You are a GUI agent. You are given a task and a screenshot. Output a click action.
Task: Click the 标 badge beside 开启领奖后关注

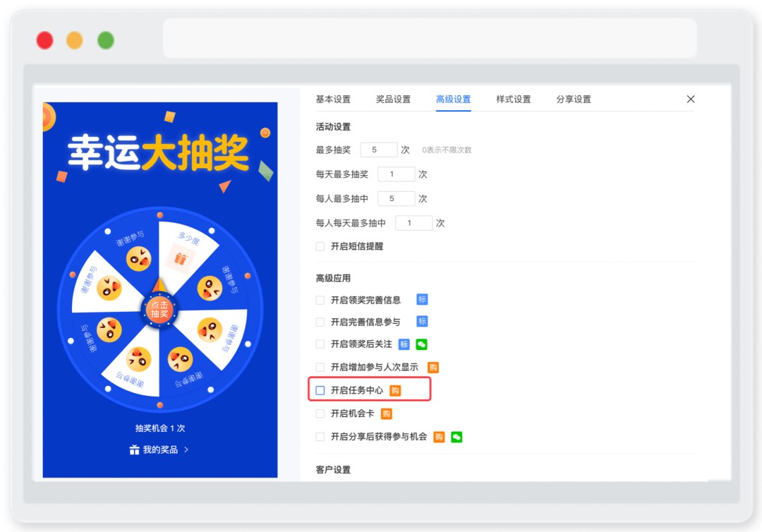click(404, 344)
